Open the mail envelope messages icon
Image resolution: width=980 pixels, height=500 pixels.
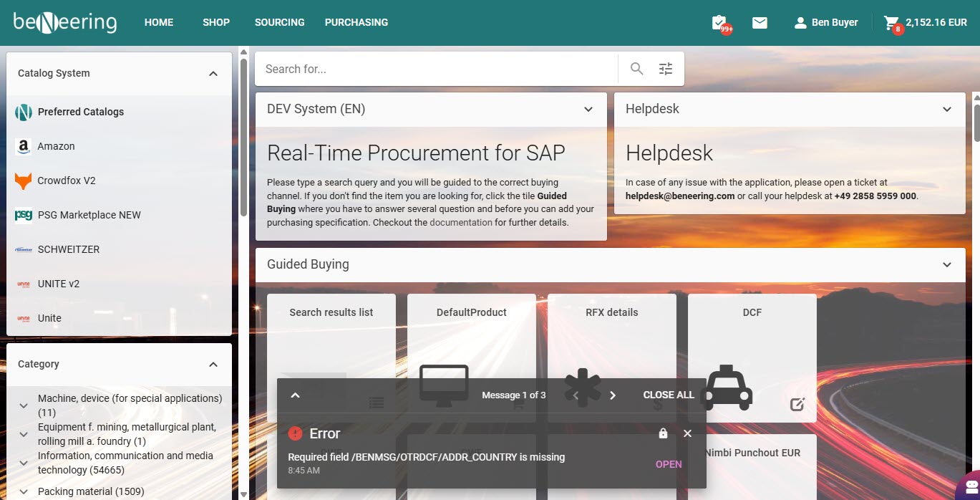[x=760, y=23]
